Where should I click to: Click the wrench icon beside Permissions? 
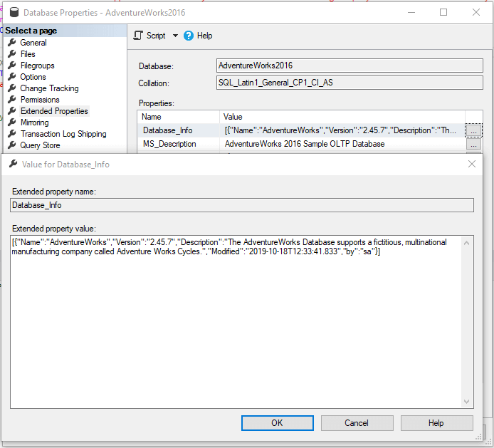point(12,99)
